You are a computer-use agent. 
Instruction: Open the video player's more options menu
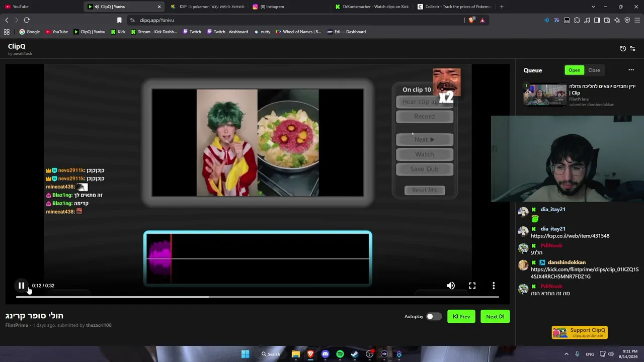click(494, 286)
